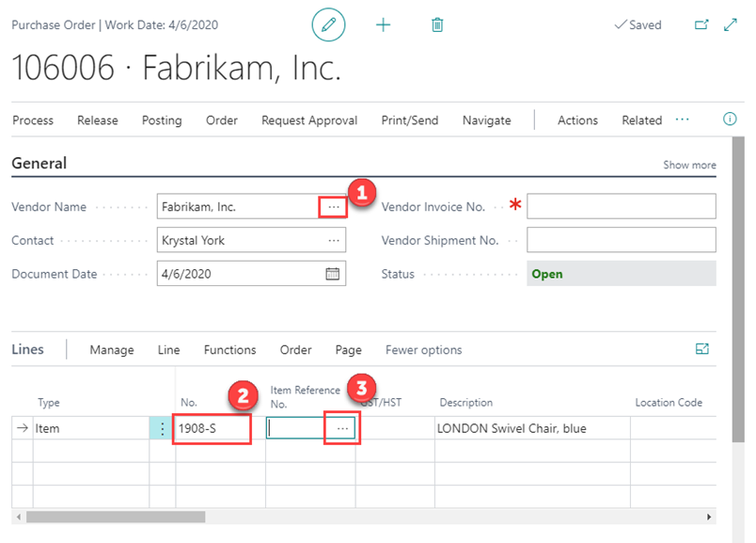Open the Posting menu
Screen dimensions: 756x543
pyautogui.click(x=162, y=120)
